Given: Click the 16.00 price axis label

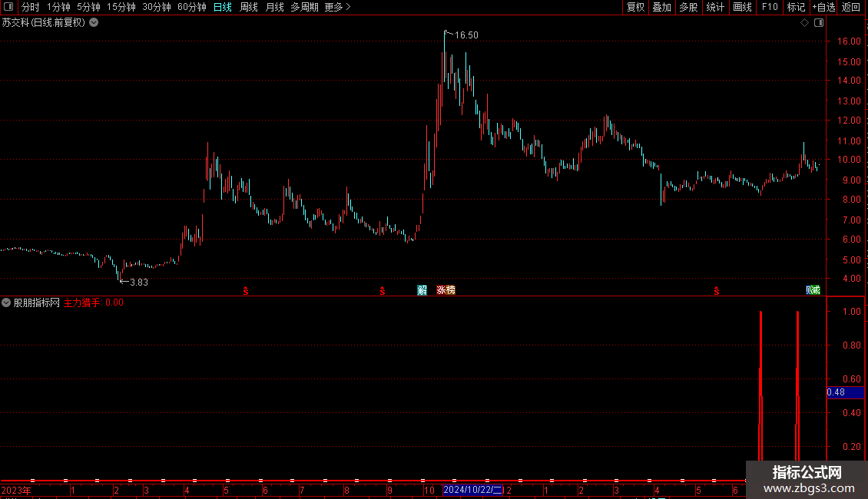Looking at the screenshot, I should coord(849,41).
